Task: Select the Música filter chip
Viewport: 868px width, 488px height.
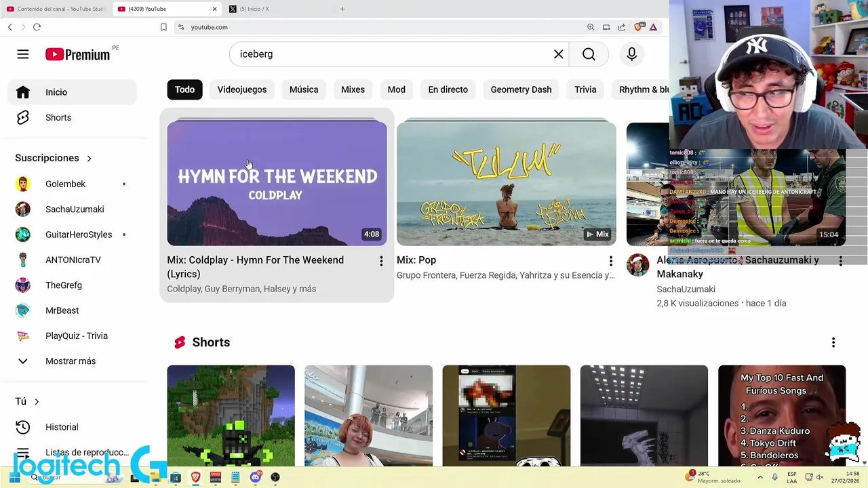Action: [304, 89]
